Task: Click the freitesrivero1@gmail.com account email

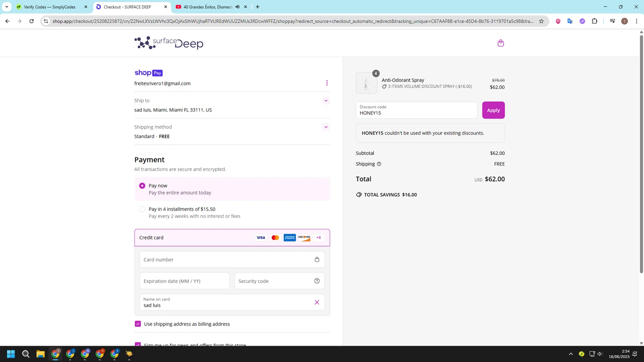Action: (162, 84)
